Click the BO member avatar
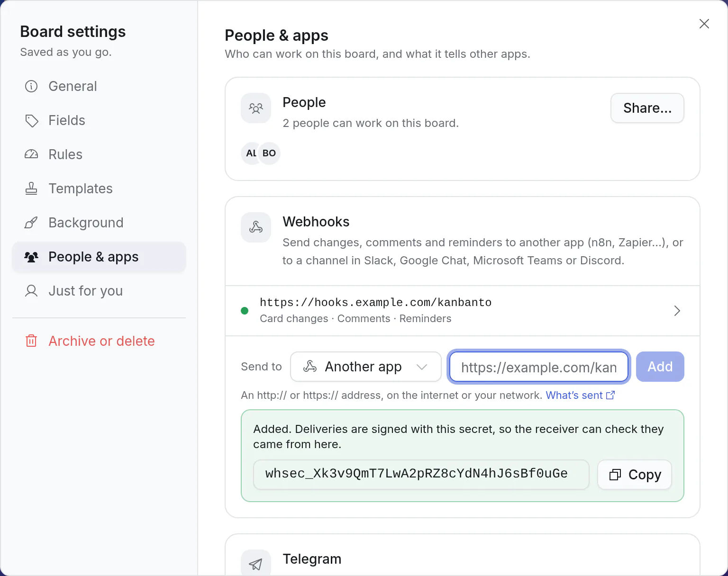 pyautogui.click(x=269, y=153)
